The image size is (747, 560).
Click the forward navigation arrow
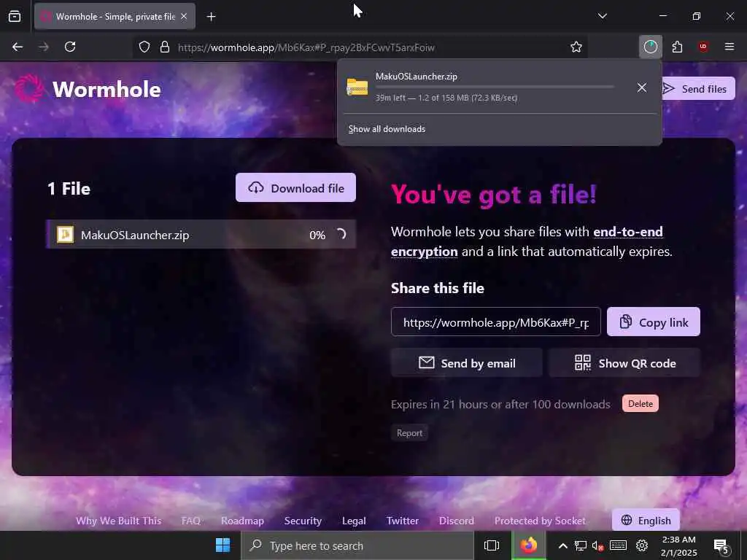[x=44, y=47]
